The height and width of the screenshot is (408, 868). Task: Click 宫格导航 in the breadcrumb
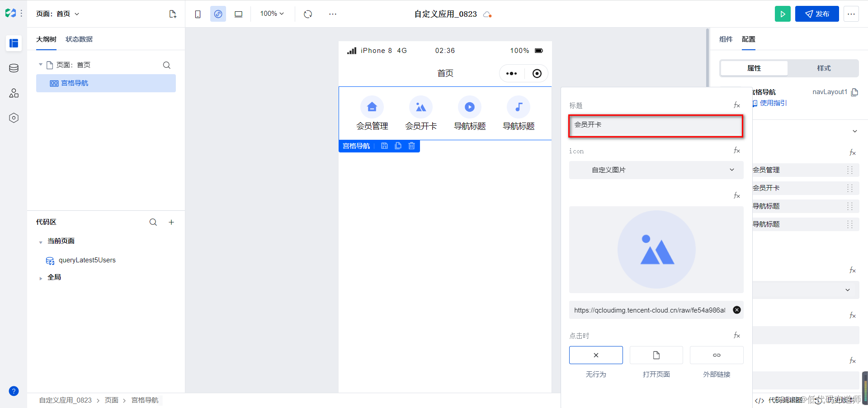tap(145, 400)
